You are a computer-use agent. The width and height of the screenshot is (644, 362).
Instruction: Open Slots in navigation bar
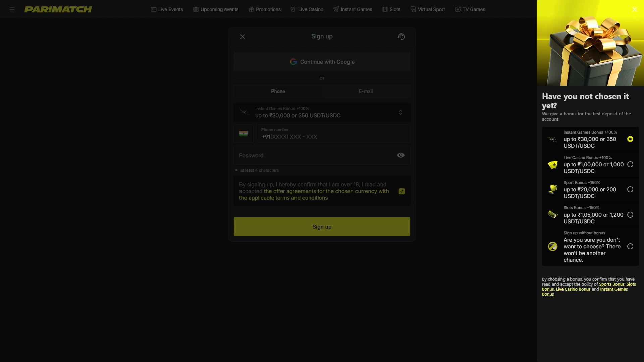point(391,9)
